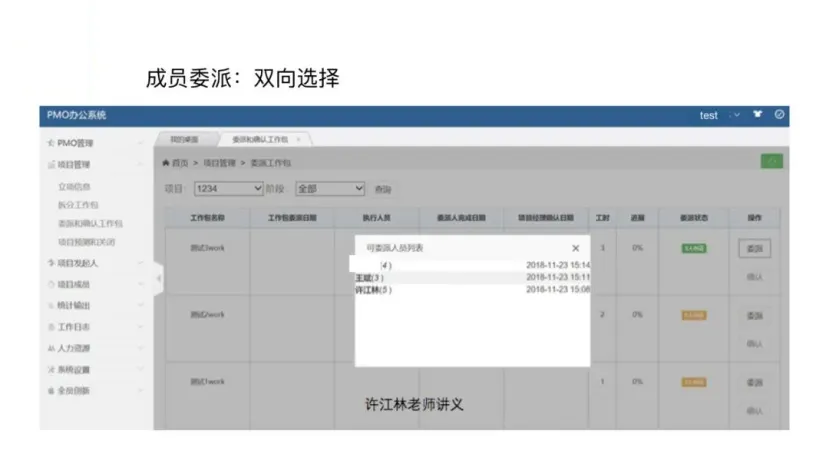Click 委派 button in the 测试2work row

point(754,316)
